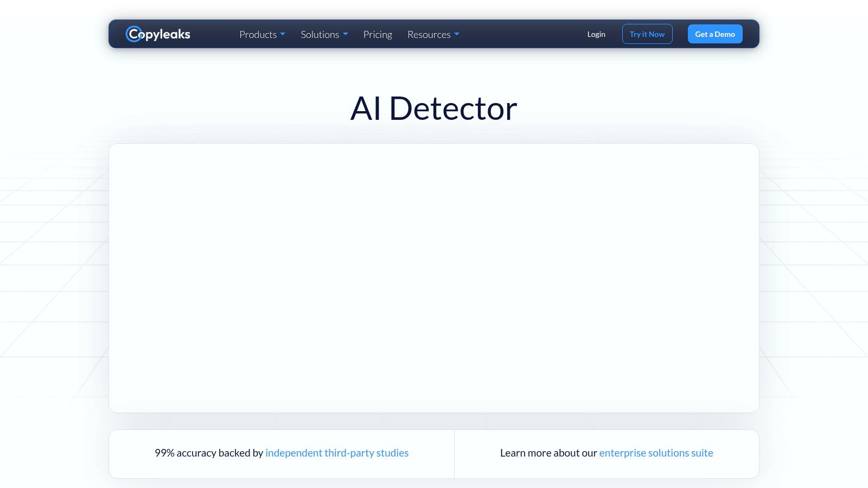Open the Pricing page
This screenshot has height=488, width=868.
[x=378, y=34]
